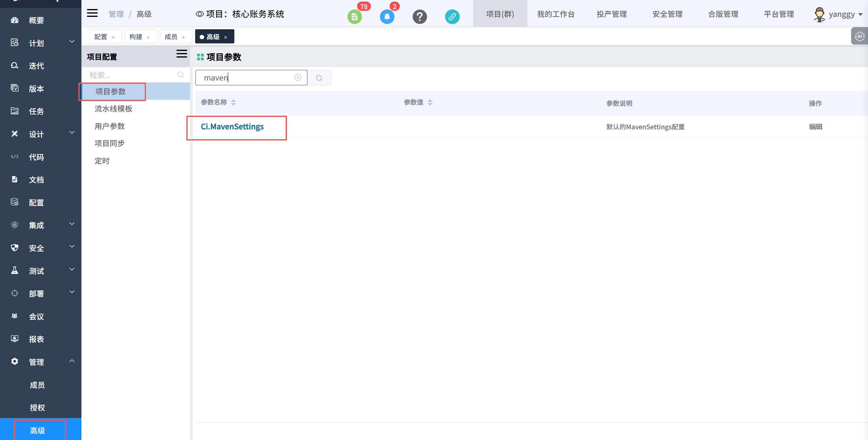Select 流水线模板 in project config list

(x=113, y=109)
